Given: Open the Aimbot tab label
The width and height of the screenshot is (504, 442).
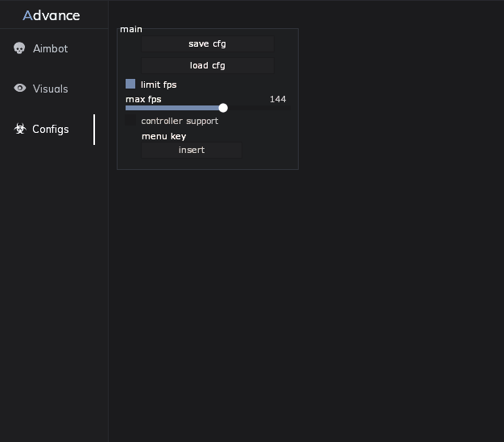Looking at the screenshot, I should pos(50,48).
